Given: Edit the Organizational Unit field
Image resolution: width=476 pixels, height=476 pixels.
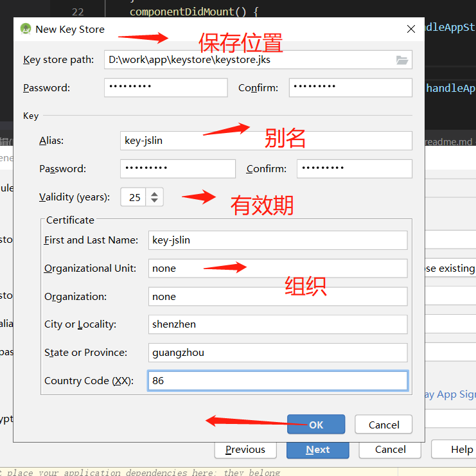Looking at the screenshot, I should 278,269.
